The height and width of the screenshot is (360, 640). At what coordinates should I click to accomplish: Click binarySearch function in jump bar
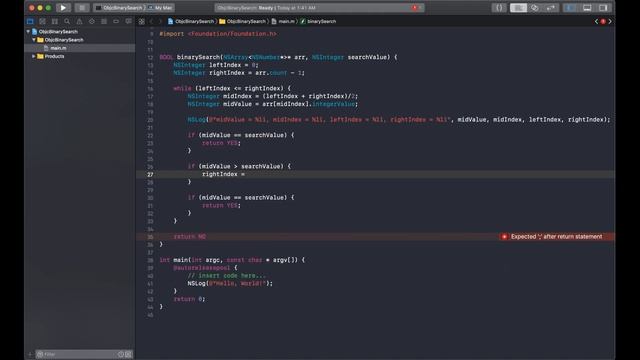click(318, 21)
